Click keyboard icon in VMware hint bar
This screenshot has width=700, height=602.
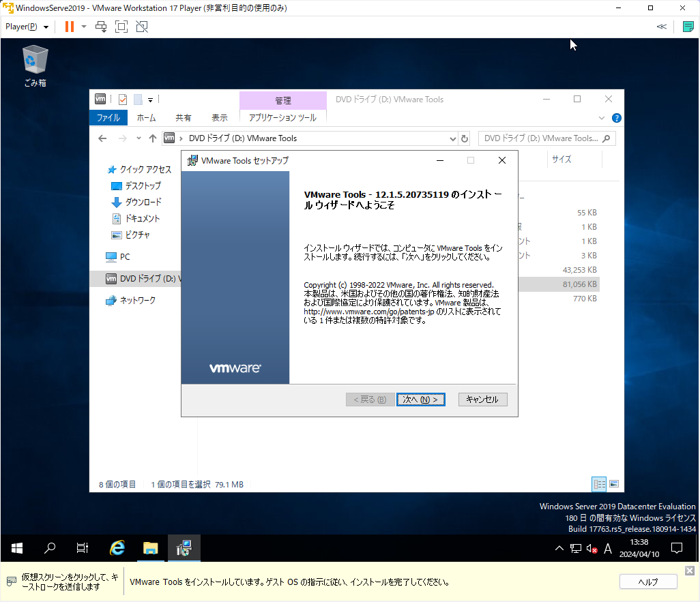coord(12,582)
